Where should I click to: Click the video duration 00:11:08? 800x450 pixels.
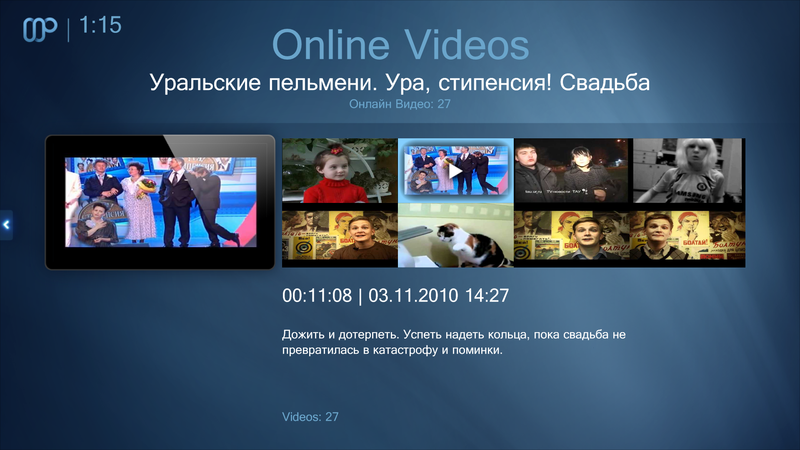pos(320,296)
